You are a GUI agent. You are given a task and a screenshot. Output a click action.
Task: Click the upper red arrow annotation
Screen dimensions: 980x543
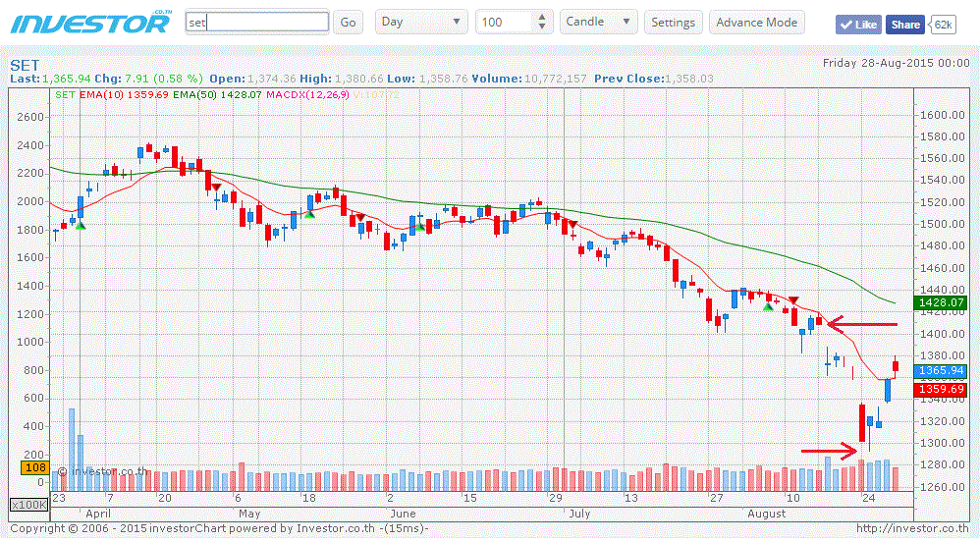pos(862,323)
